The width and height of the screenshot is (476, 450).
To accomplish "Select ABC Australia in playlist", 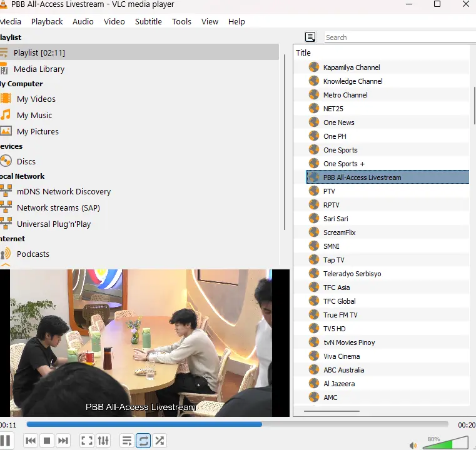I will 388,369.
